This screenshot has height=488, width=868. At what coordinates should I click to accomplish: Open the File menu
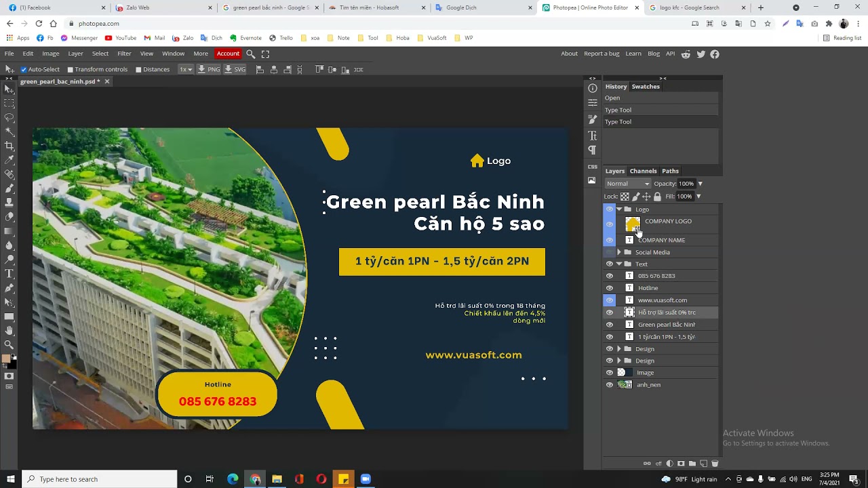click(9, 54)
